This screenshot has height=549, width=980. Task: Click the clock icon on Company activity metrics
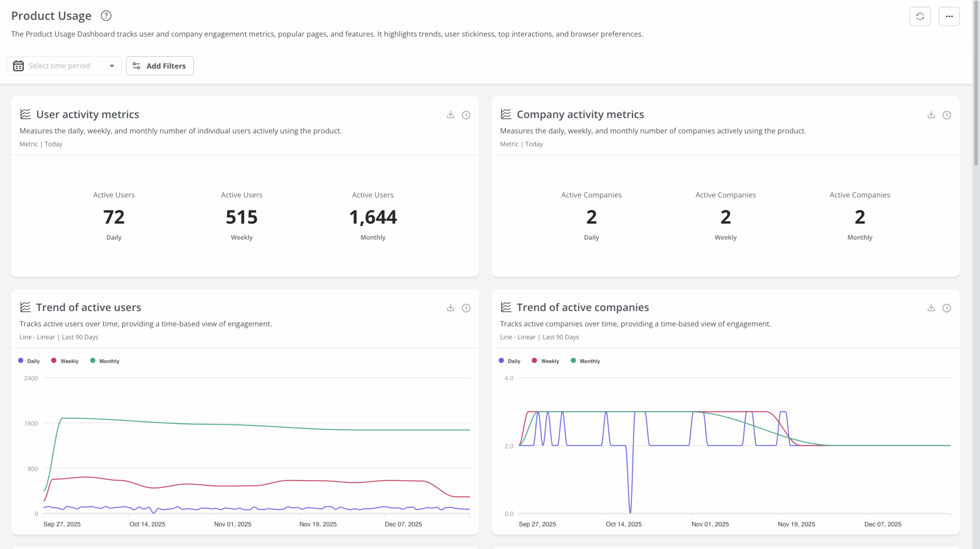pos(947,115)
